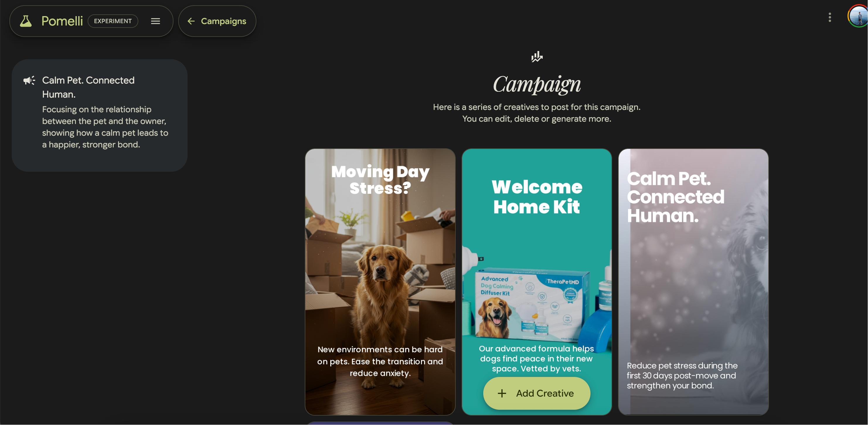Open the hamburger menu next to EXPERIMENT

click(x=155, y=21)
